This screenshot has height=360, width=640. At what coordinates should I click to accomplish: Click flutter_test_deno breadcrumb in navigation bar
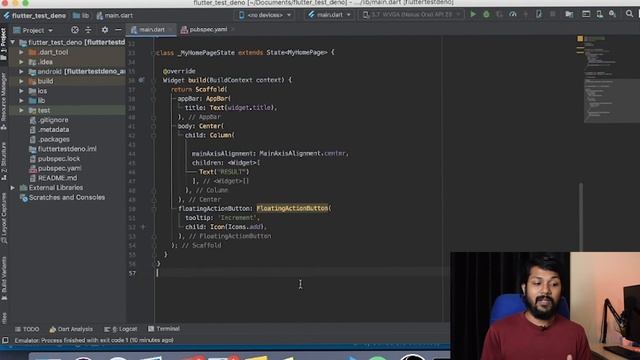tap(35, 16)
